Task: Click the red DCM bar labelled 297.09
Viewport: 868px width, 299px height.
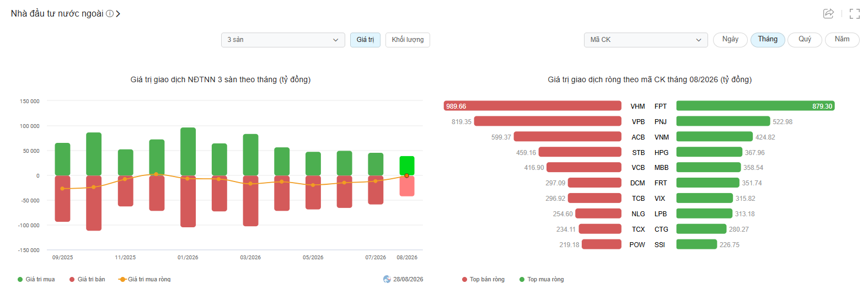Action: pos(594,183)
